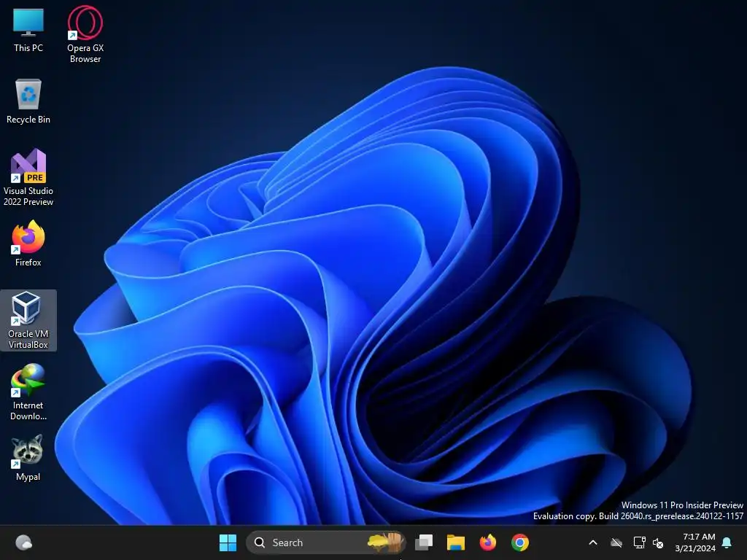
Task: Select Oracle VM VirtualBox desktop shortcut
Action: tap(28, 321)
